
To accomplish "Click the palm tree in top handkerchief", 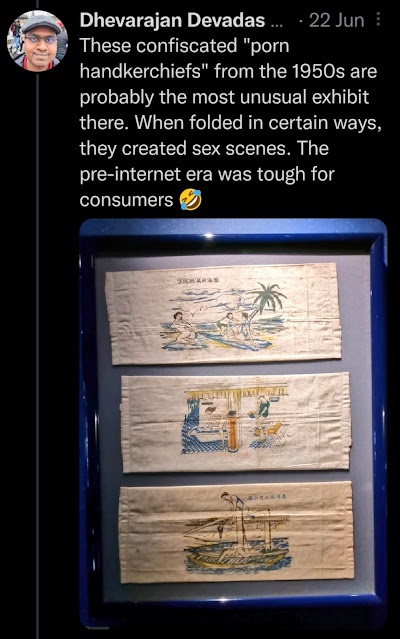I will click(266, 300).
